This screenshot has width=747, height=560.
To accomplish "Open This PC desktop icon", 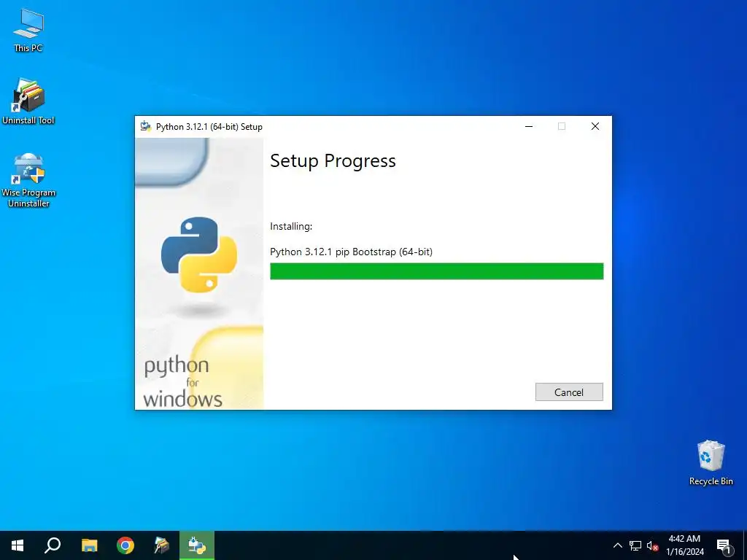I will tap(28, 31).
